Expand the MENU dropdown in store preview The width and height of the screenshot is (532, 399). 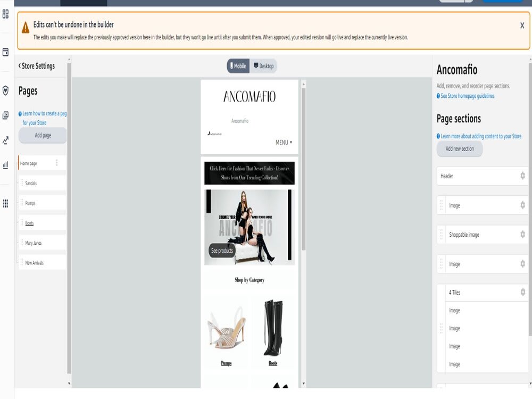(x=284, y=143)
